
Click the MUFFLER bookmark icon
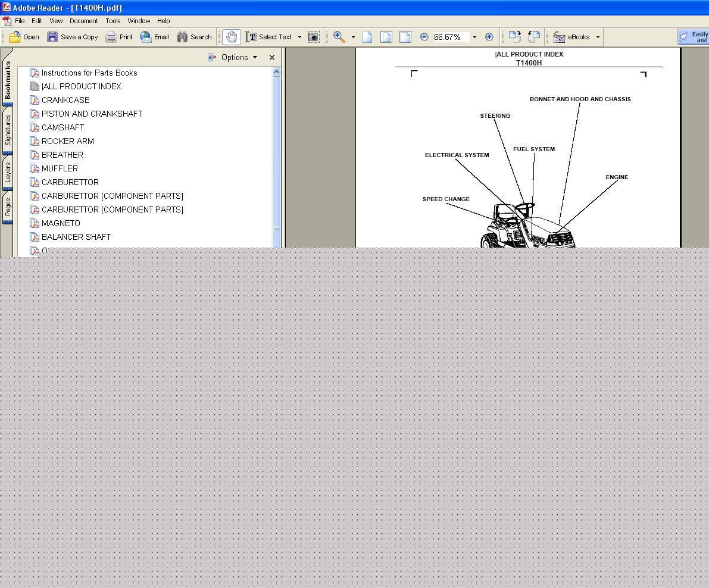(x=35, y=168)
